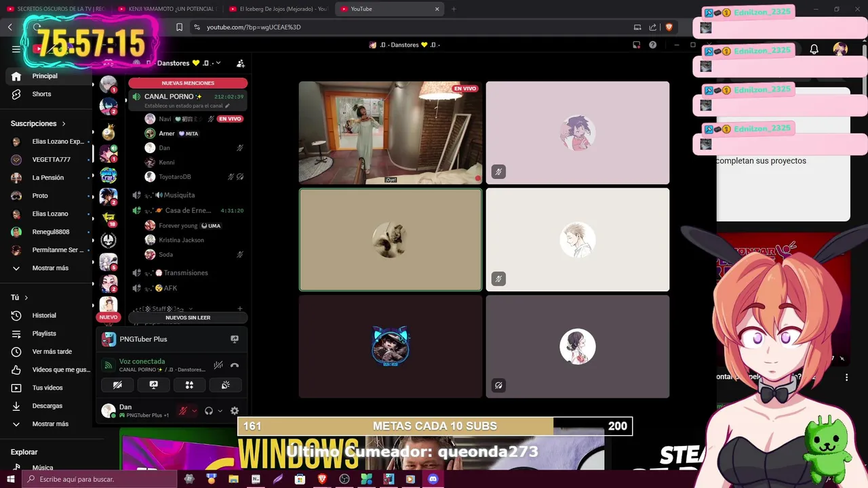Select the highlighted cat avatar call tile
Image resolution: width=868 pixels, height=488 pixels.
[391, 240]
